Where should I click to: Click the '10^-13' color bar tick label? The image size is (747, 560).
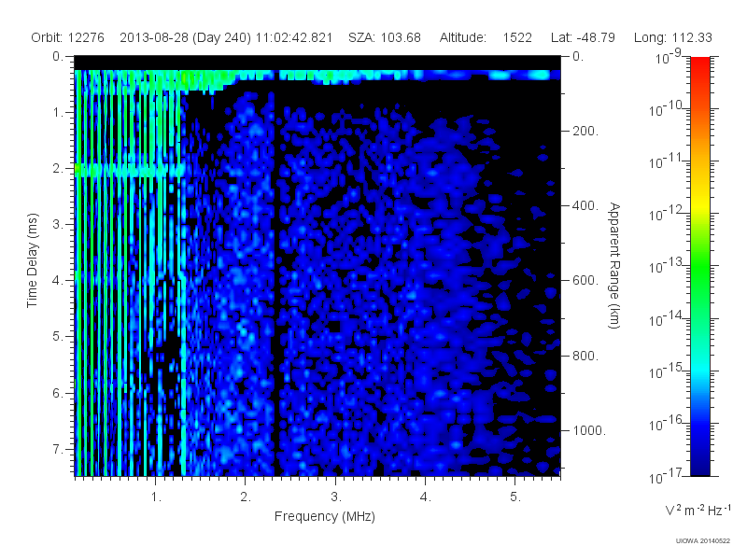coord(668,266)
